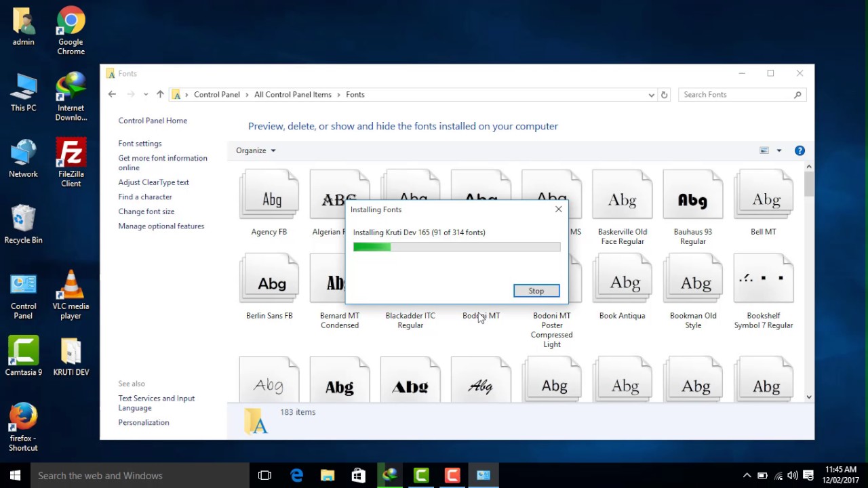This screenshot has height=488, width=868.
Task: Open the KRUTI DEV folder on desktop
Action: tap(71, 357)
